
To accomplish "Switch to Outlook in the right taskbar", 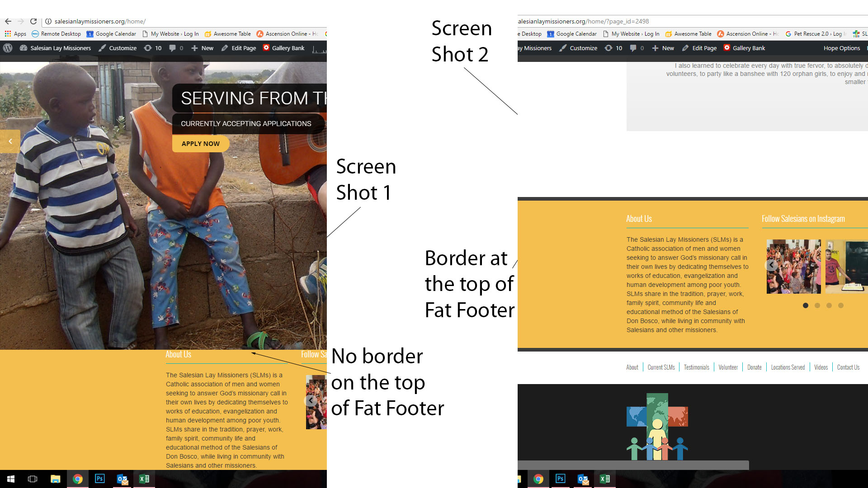I will coord(583,479).
